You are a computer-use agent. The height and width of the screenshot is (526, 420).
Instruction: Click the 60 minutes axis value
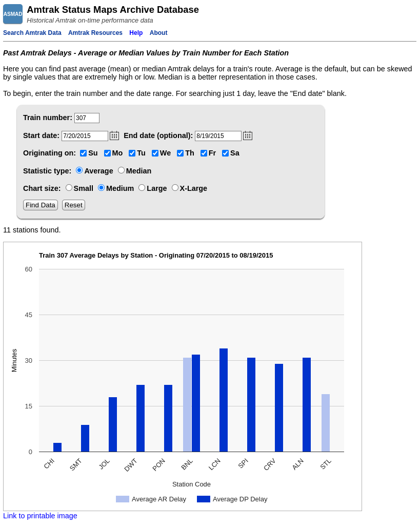pyautogui.click(x=29, y=269)
